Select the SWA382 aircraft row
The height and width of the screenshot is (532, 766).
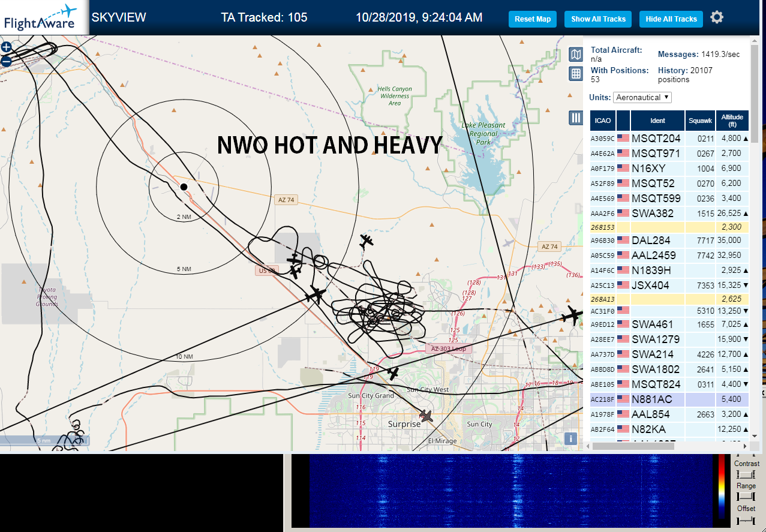[669, 214]
